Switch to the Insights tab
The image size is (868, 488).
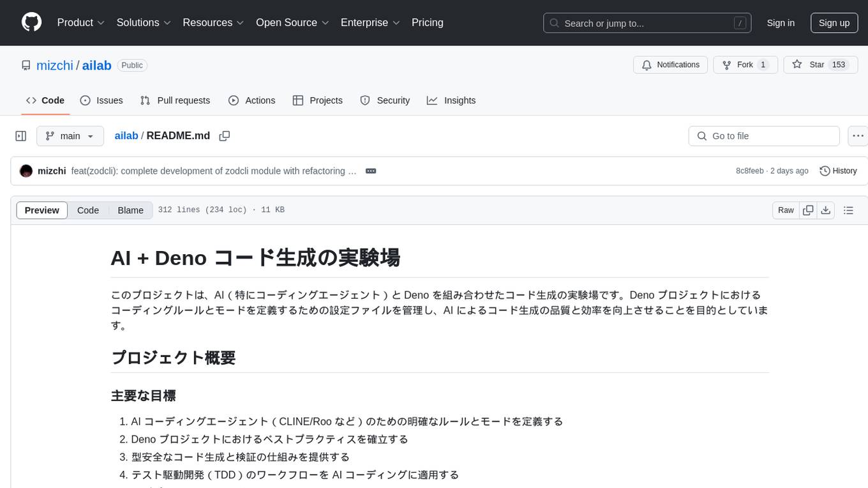pos(451,100)
